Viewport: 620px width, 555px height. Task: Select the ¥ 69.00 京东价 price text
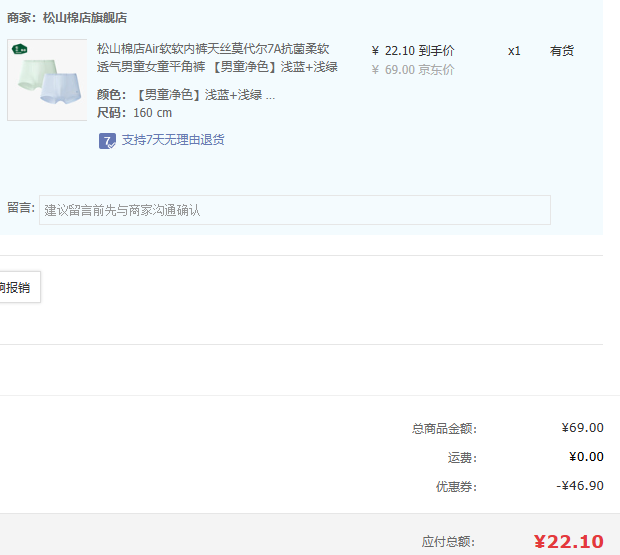click(413, 70)
